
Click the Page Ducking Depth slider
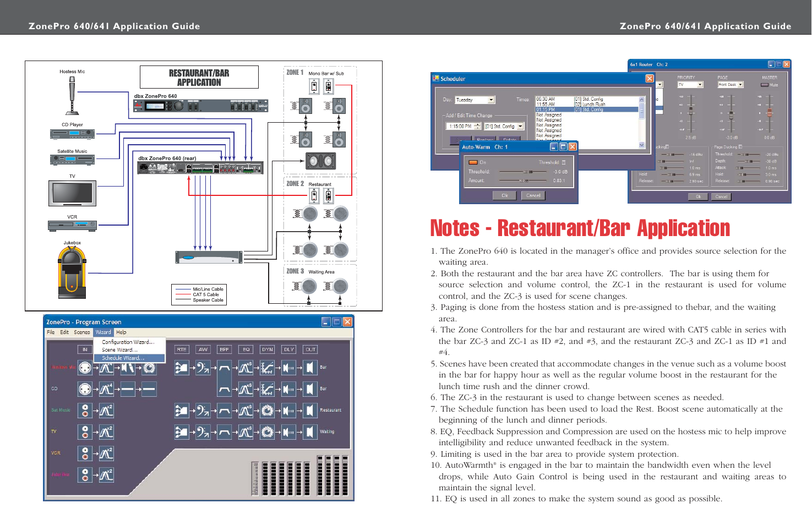[748, 161]
